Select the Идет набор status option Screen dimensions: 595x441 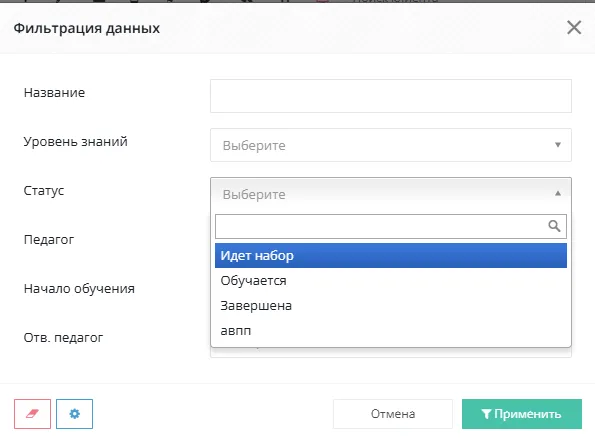(x=391, y=255)
